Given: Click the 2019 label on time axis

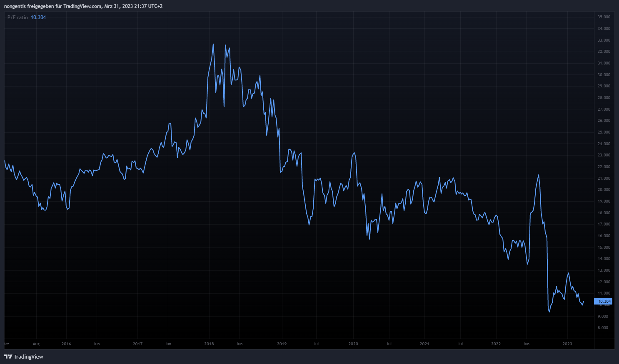Looking at the screenshot, I should [x=282, y=344].
